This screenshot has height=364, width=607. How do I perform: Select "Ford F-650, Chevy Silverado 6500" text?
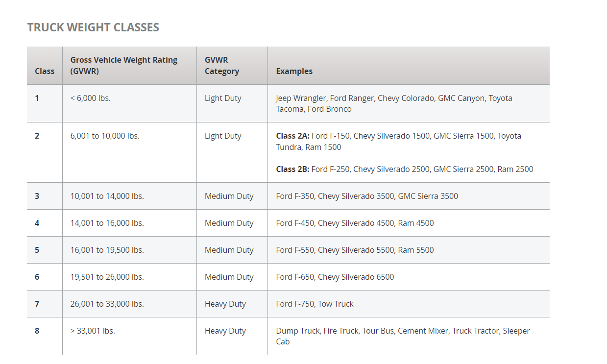[335, 277]
